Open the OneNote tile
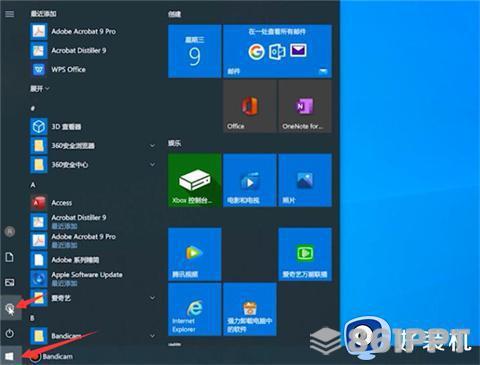480x365 pixels. coord(305,106)
